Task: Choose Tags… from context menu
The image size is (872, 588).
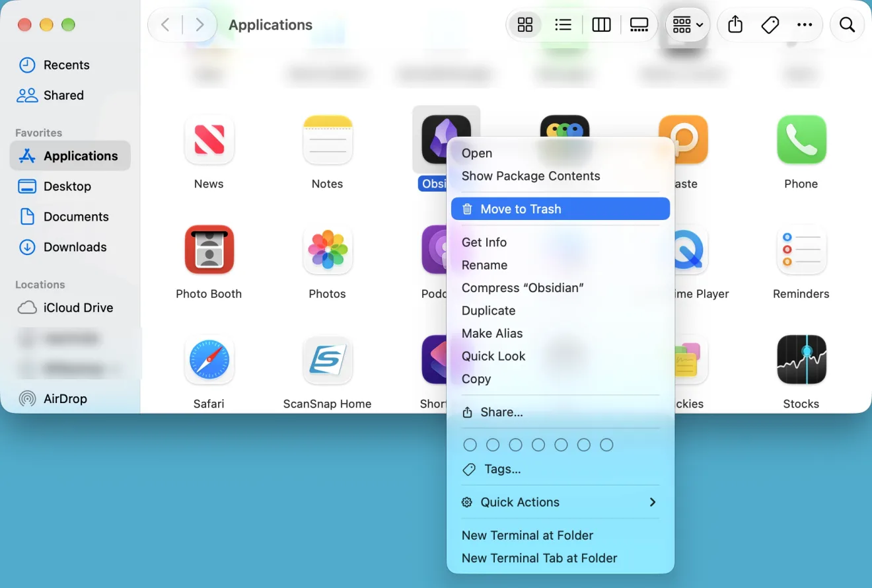Action: 560,469
